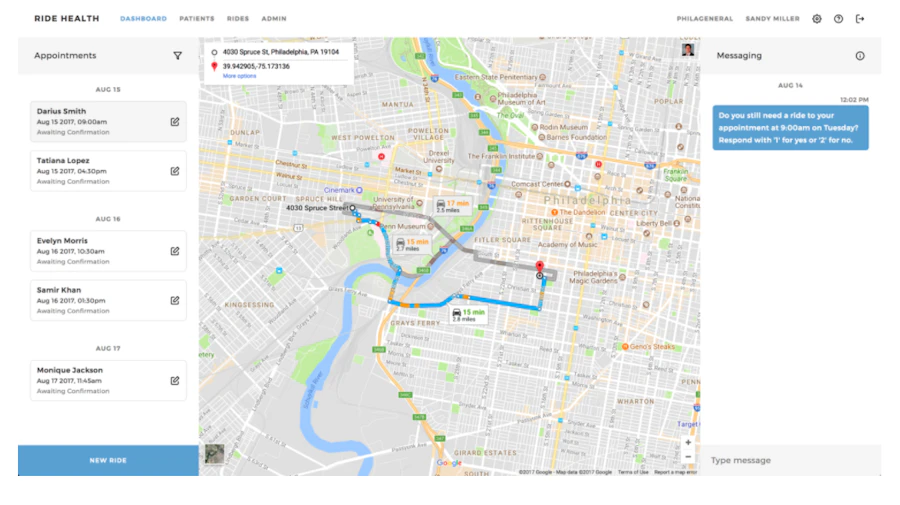
Task: Open the help question mark icon
Action: (x=839, y=19)
